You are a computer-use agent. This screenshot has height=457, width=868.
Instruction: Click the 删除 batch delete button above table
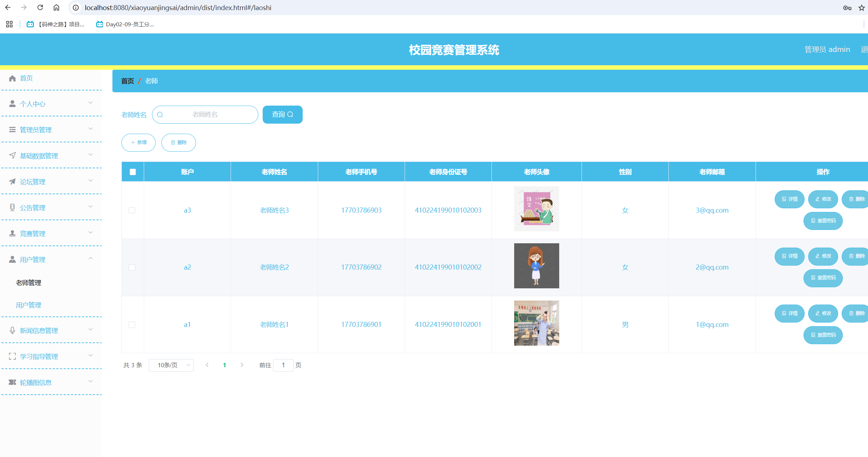point(179,143)
